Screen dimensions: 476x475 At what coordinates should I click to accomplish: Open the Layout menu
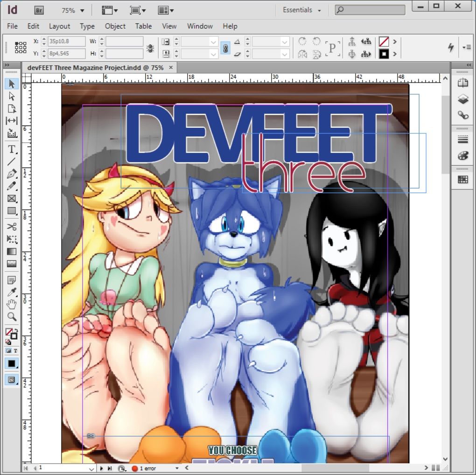(60, 26)
